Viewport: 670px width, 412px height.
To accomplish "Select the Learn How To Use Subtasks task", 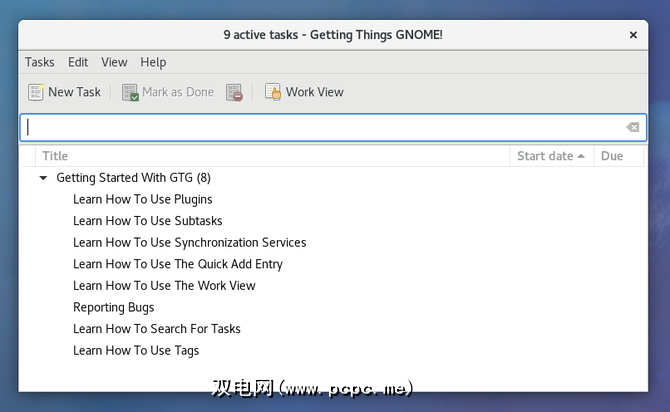I will click(148, 221).
